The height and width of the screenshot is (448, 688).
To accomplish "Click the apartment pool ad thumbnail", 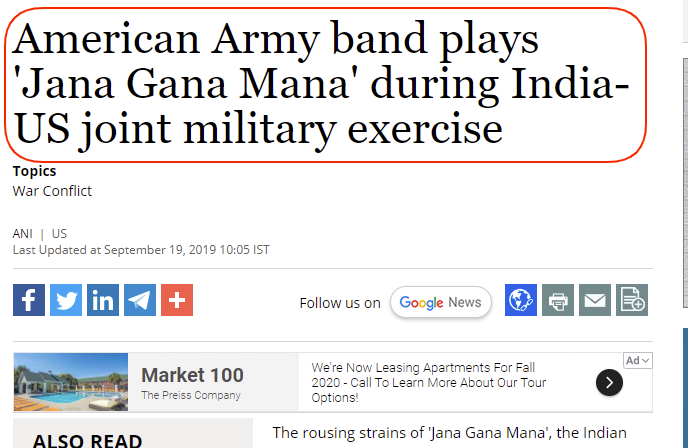I will point(71,382).
